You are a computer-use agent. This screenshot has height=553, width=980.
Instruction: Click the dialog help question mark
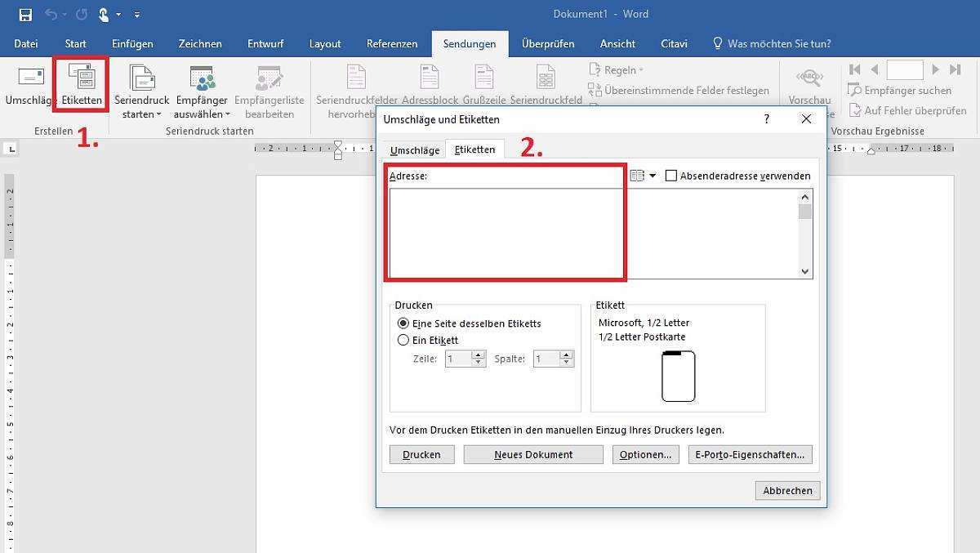click(x=766, y=119)
